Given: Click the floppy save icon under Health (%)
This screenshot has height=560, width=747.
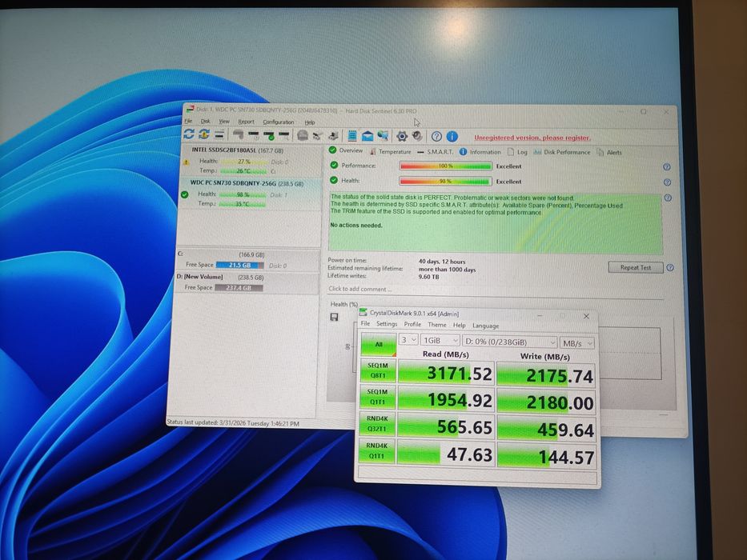Looking at the screenshot, I should coord(335,317).
